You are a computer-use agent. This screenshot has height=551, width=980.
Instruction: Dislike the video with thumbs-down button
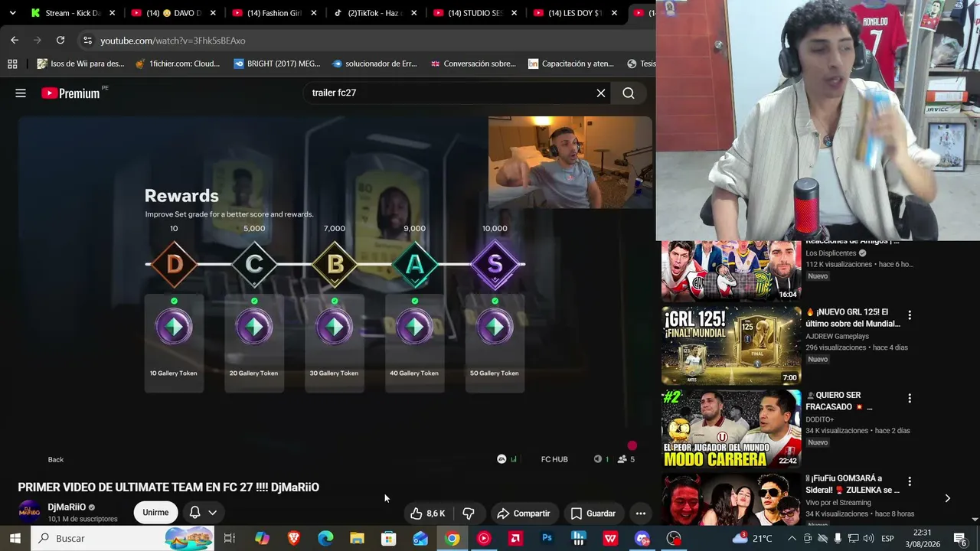point(469,514)
